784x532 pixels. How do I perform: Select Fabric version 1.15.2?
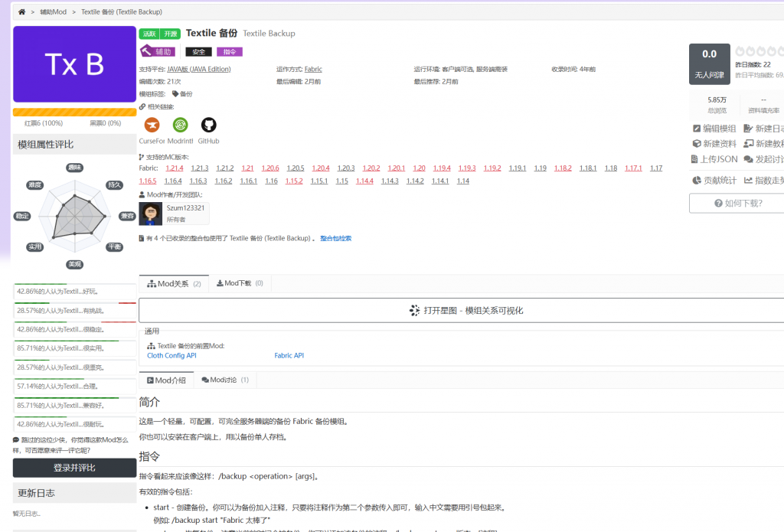(294, 181)
